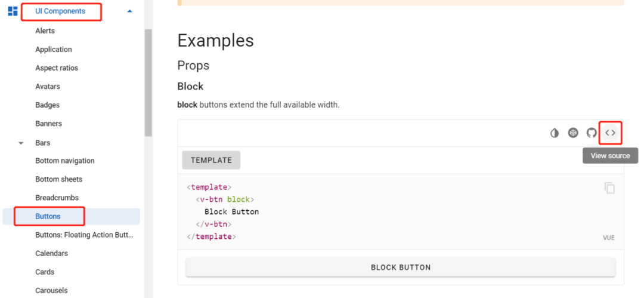The image size is (644, 298).
Task: Go to Carousels page
Action: coord(51,291)
